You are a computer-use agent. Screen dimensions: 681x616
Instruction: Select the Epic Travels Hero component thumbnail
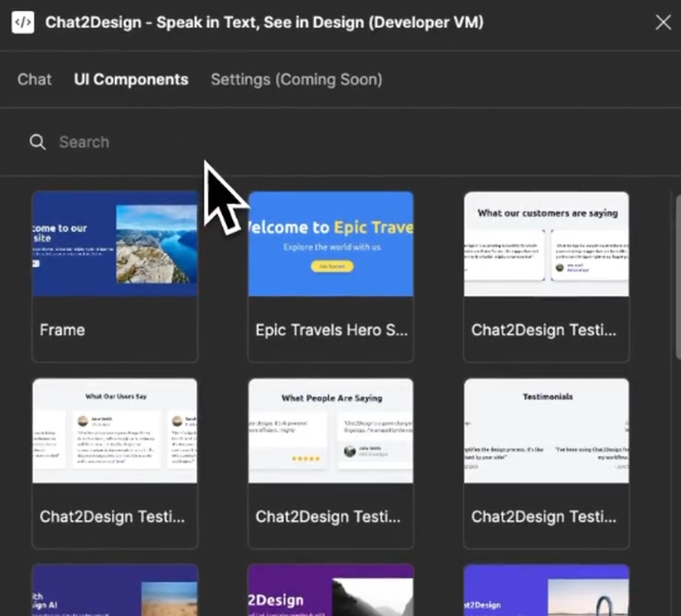(330, 244)
